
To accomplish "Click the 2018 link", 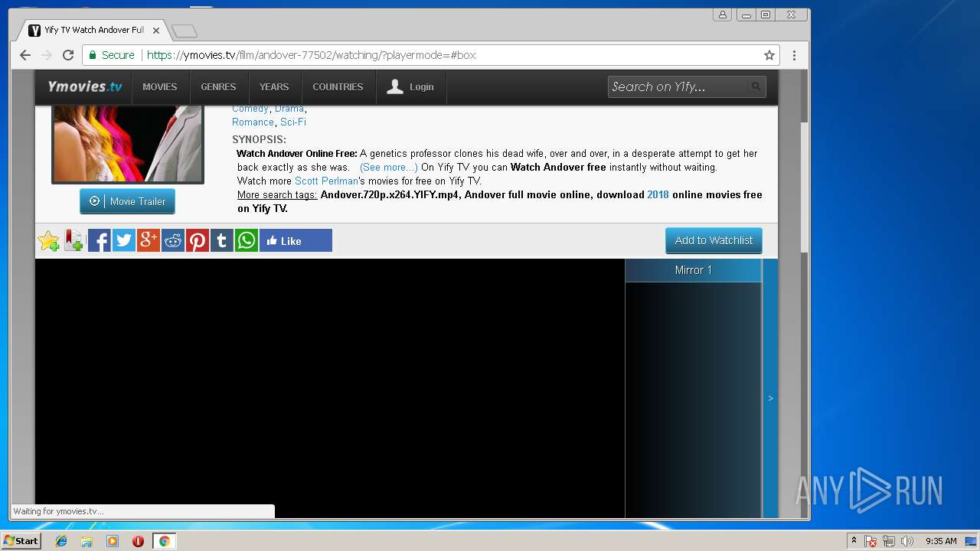I will [x=658, y=194].
